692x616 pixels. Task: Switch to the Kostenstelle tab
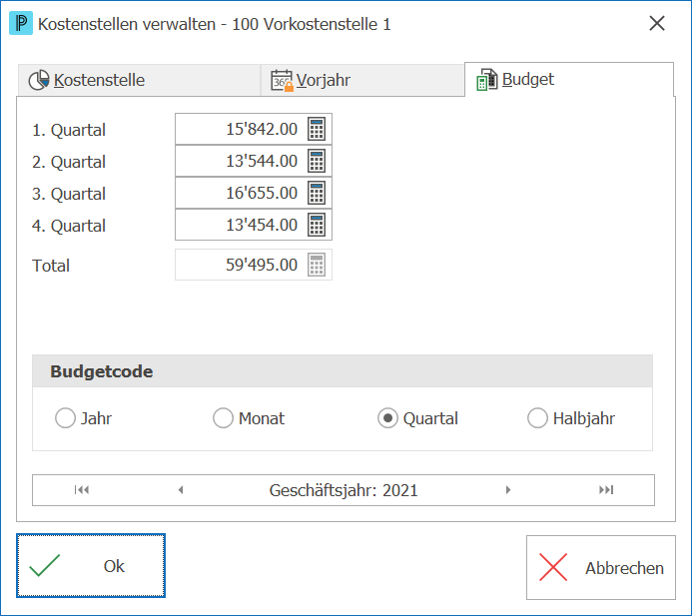[139, 80]
